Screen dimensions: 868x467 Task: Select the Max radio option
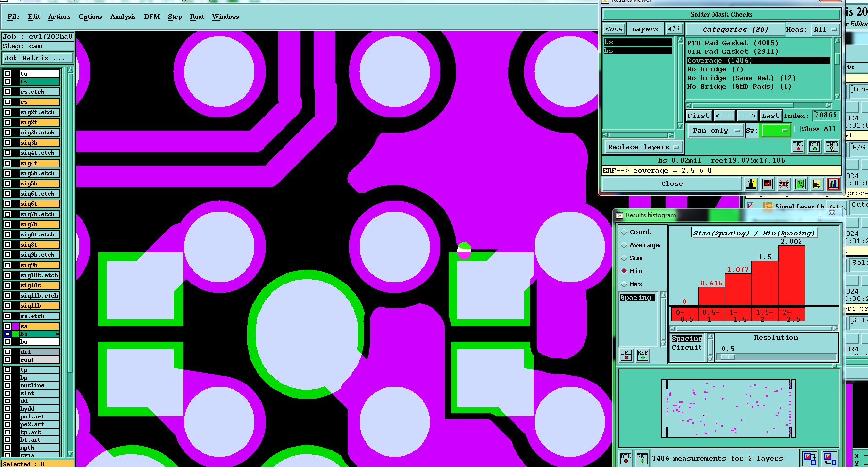click(x=624, y=284)
